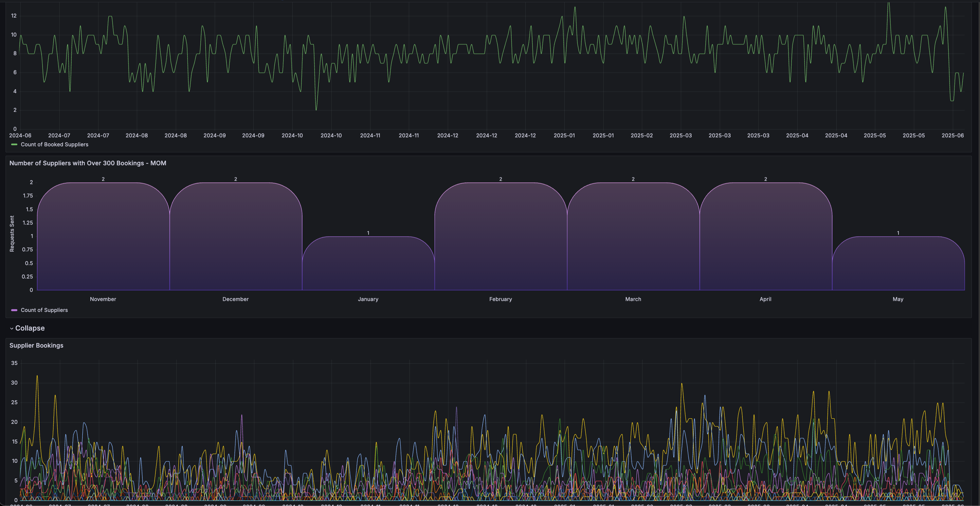Screen dimensions: 980x506
Task: Click the Requests Sent y-axis title
Action: tap(12, 234)
